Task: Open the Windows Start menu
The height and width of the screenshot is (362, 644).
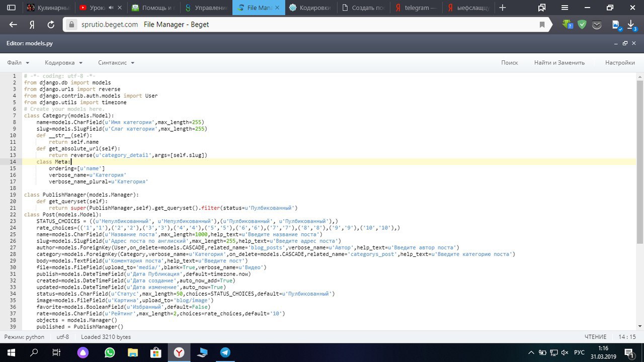Action: (x=11, y=352)
